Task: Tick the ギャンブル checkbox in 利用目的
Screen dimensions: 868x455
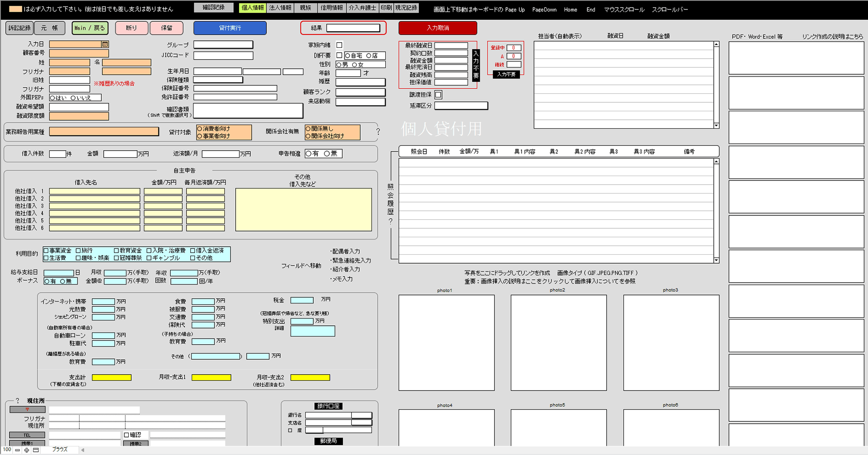Action: point(149,258)
